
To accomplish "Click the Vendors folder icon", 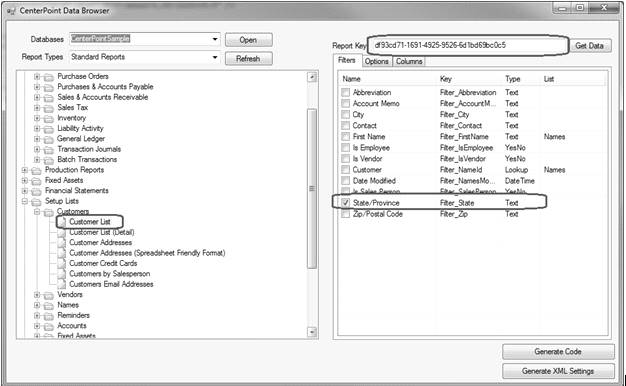I will (49, 295).
